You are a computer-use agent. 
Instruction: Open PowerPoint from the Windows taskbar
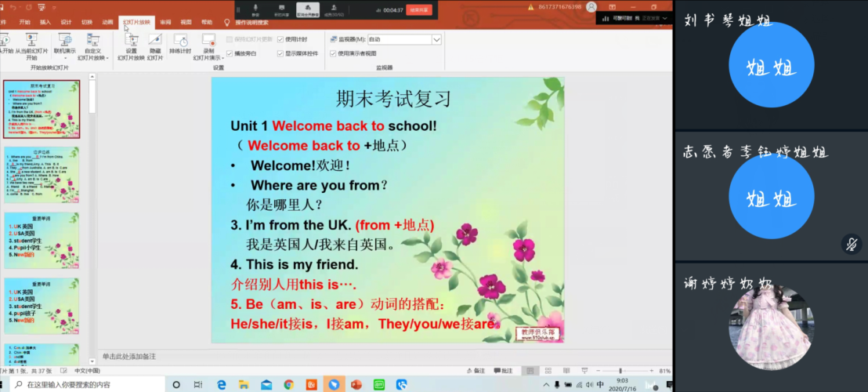coord(356,384)
